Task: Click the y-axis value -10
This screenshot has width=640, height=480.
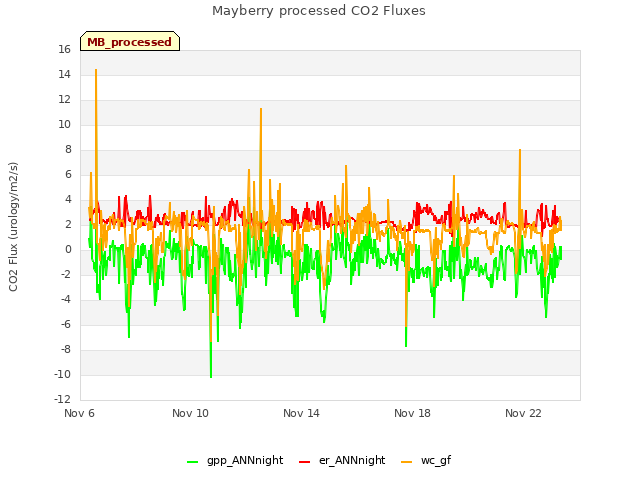Action: coord(62,374)
